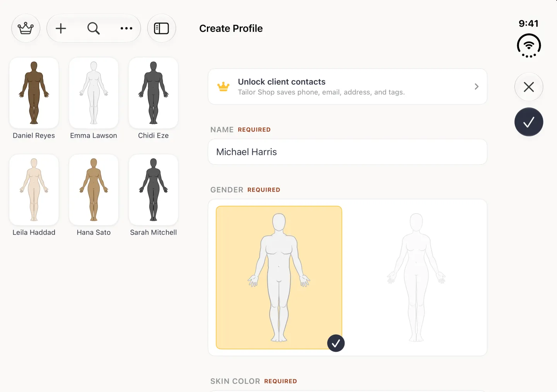Expand Unlock client contacts chevron
The width and height of the screenshot is (557, 392).
point(477,87)
